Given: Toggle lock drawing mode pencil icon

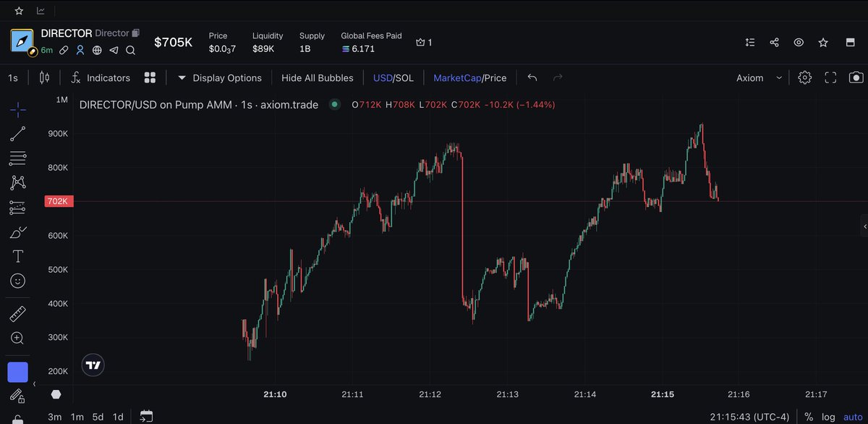Looking at the screenshot, I should tap(18, 395).
